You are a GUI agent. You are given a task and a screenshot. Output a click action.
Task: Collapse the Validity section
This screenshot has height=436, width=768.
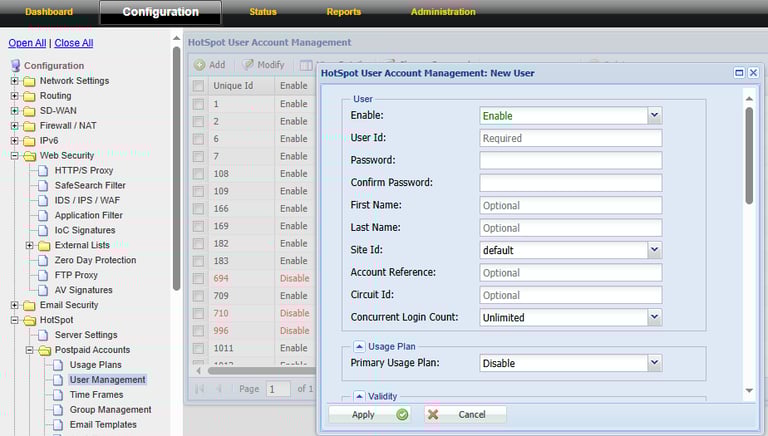359,396
